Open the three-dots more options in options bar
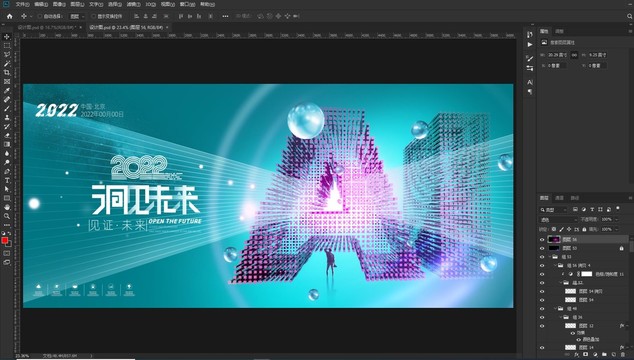The height and width of the screenshot is (360, 634). (225, 16)
